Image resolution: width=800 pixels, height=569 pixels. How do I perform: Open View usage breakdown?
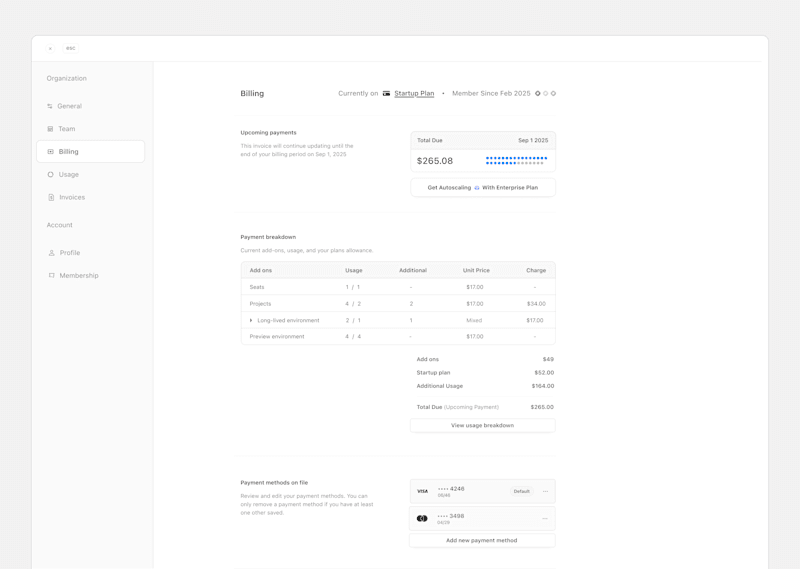(482, 426)
